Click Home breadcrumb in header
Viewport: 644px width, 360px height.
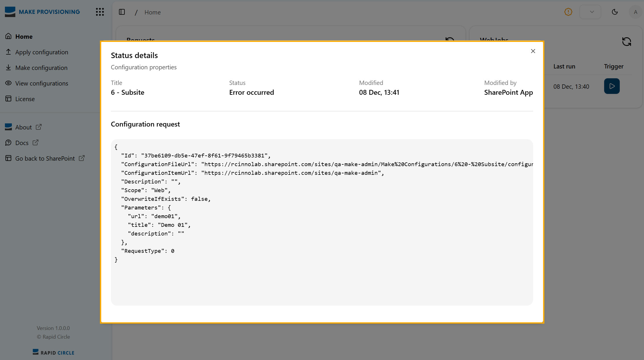click(152, 12)
